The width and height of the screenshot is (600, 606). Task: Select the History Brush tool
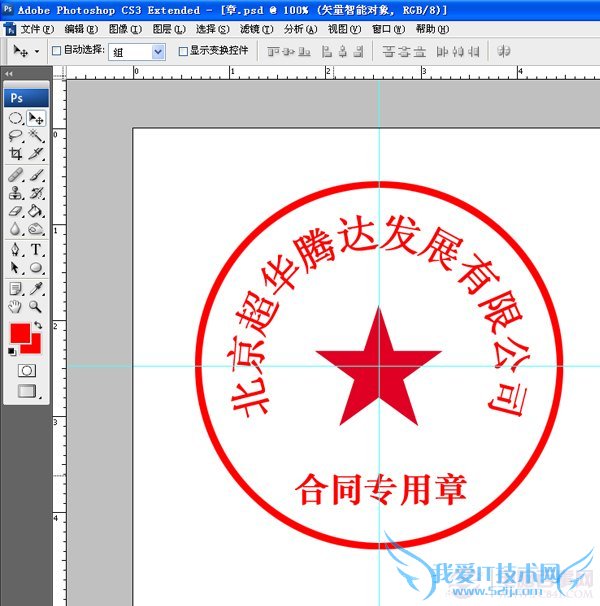tap(36, 193)
